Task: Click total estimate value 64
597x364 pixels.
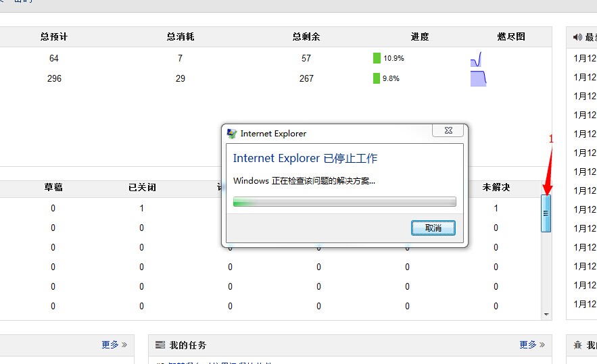Action: [53, 58]
